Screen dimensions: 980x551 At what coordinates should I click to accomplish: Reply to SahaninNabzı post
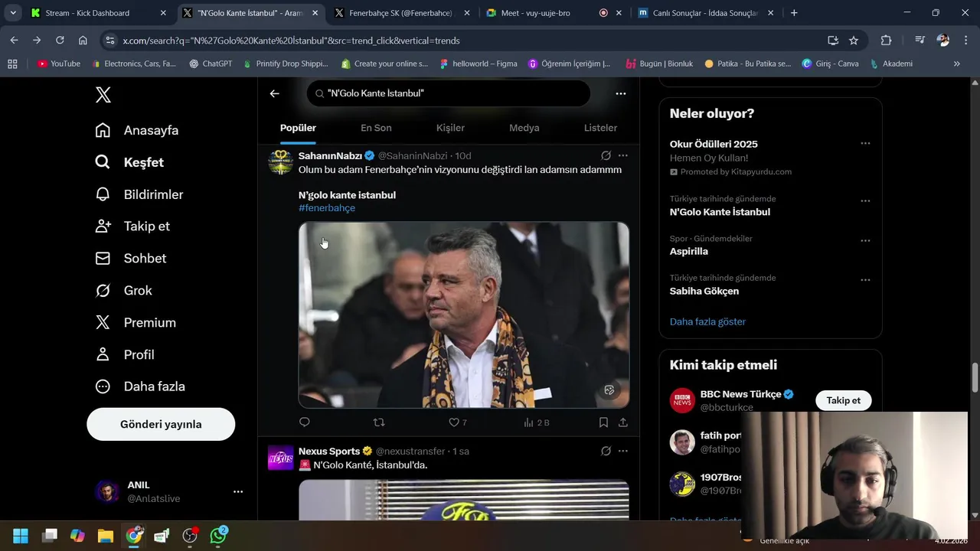[305, 422]
